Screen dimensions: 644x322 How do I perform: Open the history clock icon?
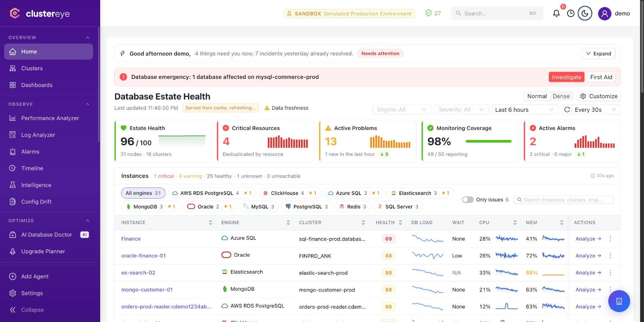coord(570,14)
